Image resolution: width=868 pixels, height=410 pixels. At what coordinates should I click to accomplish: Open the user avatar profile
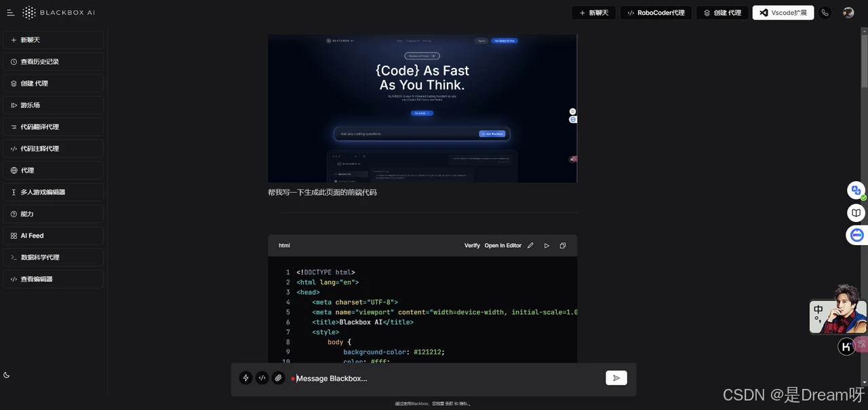tap(848, 13)
